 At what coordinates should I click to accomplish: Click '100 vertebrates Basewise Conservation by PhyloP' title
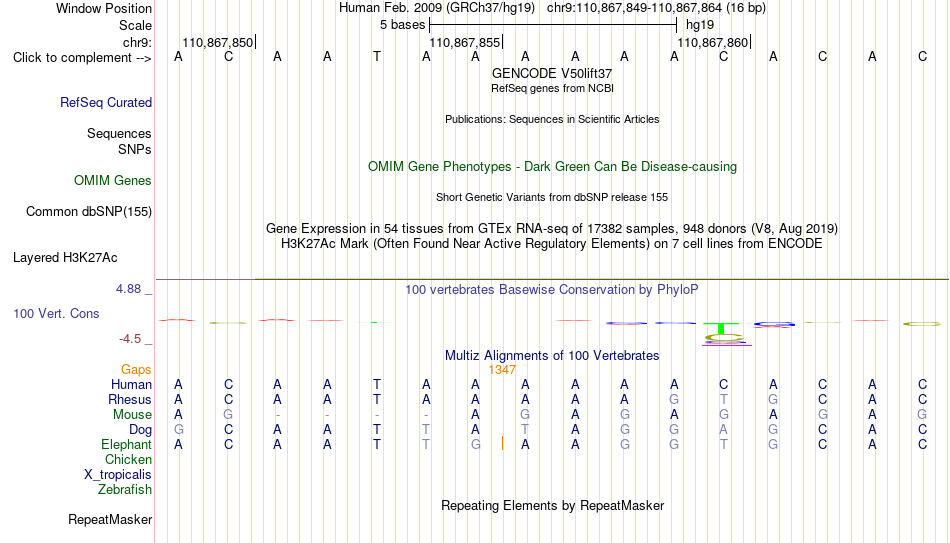552,290
